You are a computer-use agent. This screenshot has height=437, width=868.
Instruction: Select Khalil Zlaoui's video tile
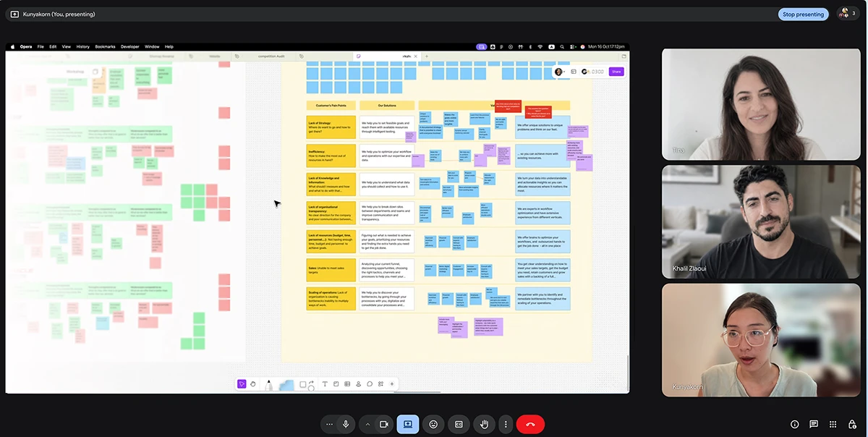[759, 222]
